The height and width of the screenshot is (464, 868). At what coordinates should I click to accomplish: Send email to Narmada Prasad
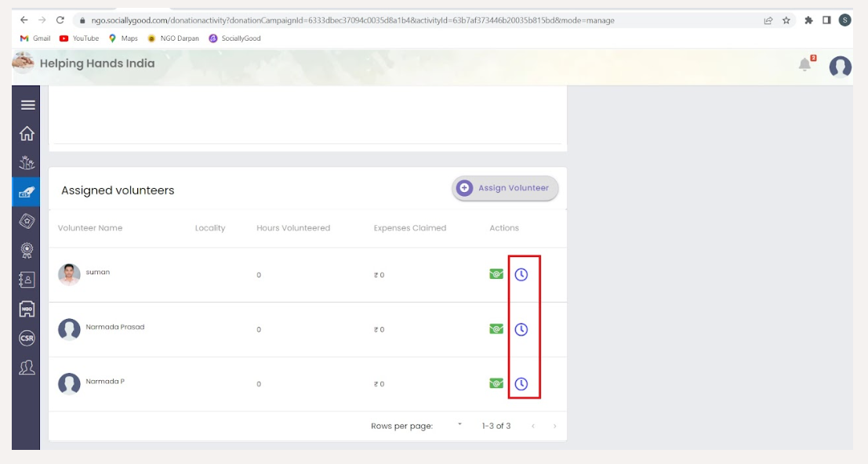click(496, 329)
